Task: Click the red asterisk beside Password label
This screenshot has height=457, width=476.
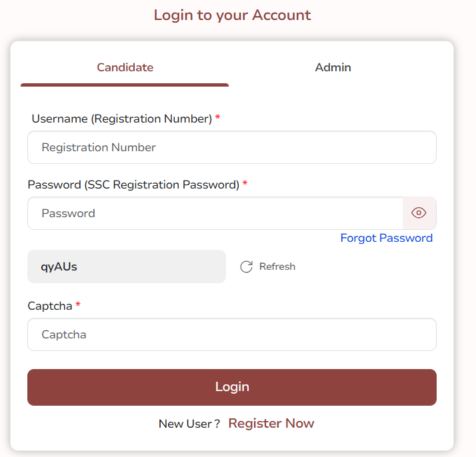Action: pos(245,183)
